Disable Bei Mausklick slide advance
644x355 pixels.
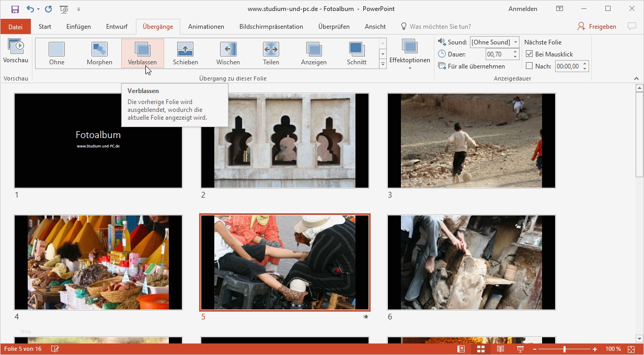530,54
